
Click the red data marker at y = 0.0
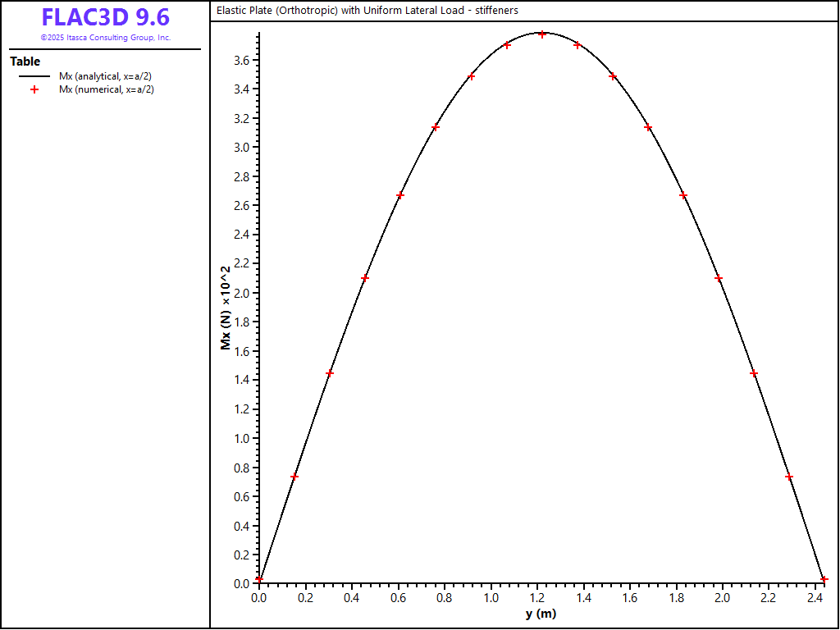(259, 579)
